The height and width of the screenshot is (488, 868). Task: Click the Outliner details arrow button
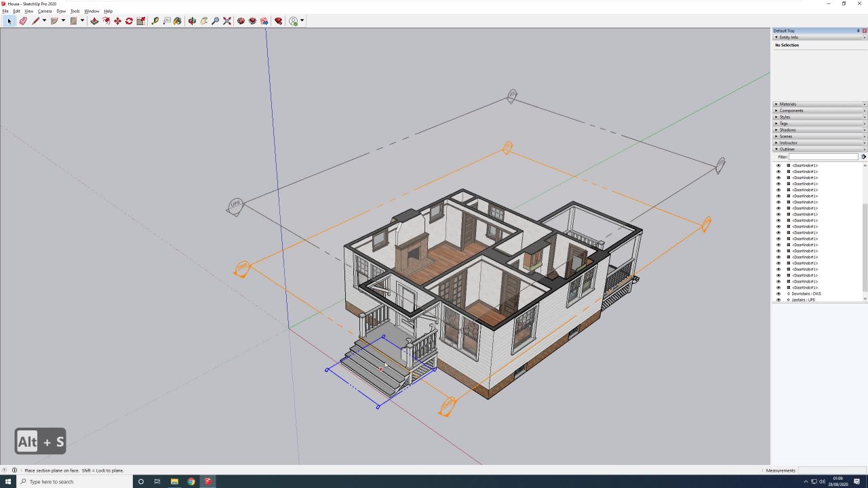point(863,157)
